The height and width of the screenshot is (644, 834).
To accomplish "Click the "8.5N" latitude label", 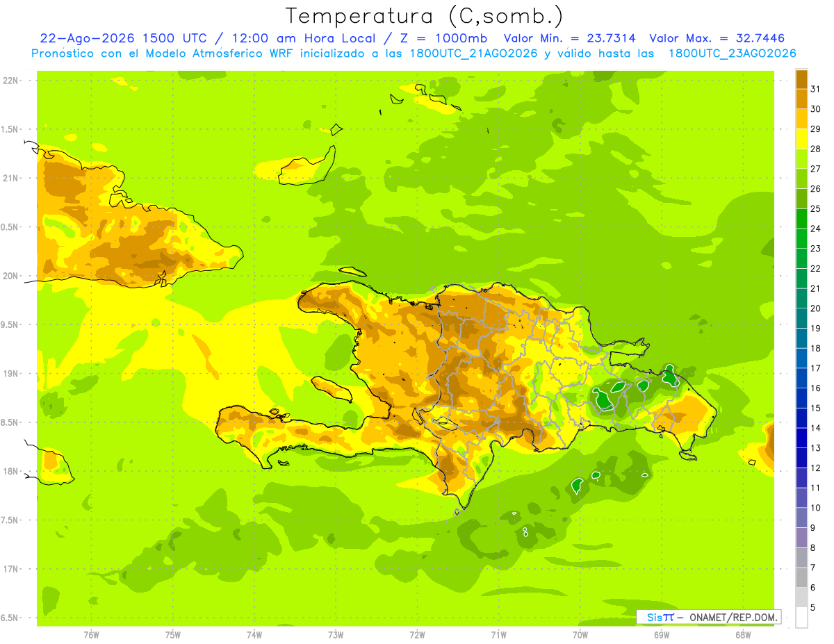I will pos(10,422).
